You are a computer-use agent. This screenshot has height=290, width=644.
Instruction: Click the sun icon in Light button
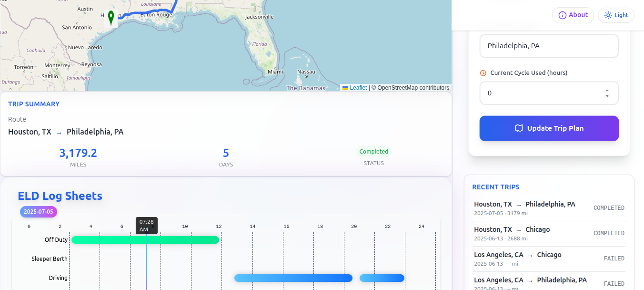tap(608, 15)
